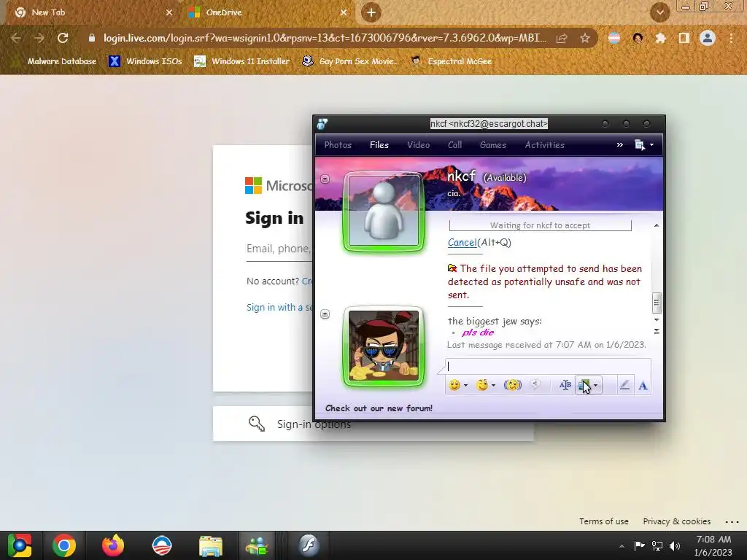Click the Chrome forward arrow
This screenshot has width=747, height=560.
tap(39, 38)
